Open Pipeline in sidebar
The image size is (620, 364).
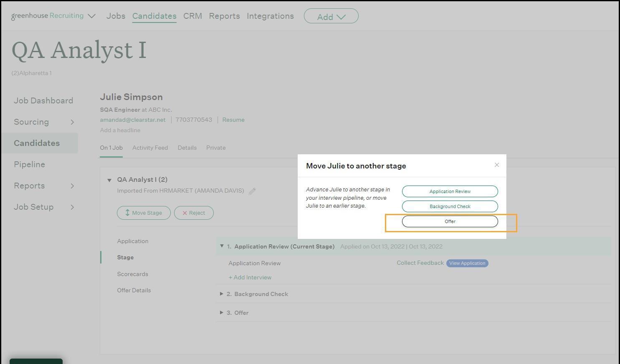click(x=29, y=164)
